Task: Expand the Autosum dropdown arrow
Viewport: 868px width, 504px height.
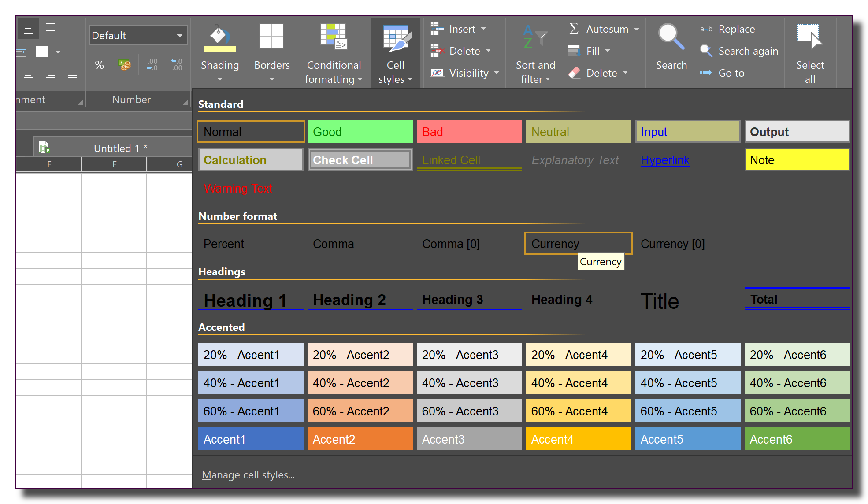Action: point(637,29)
